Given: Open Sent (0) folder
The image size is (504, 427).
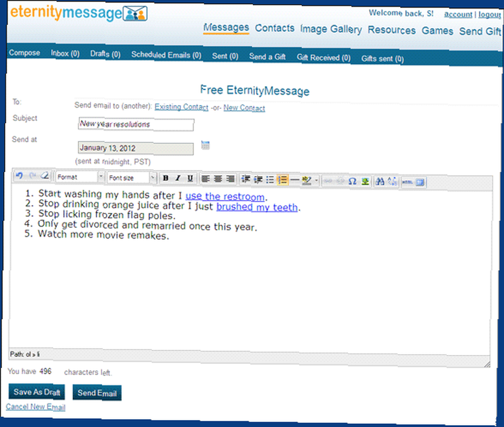Looking at the screenshot, I should click(x=225, y=56).
